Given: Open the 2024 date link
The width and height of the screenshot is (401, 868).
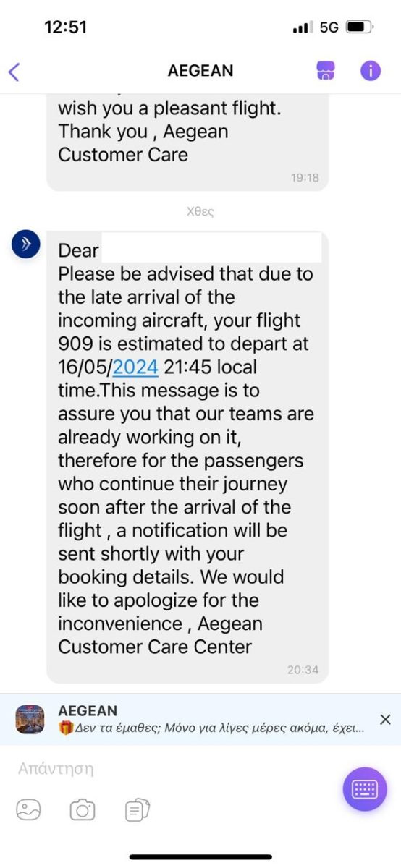Looking at the screenshot, I should [x=135, y=367].
